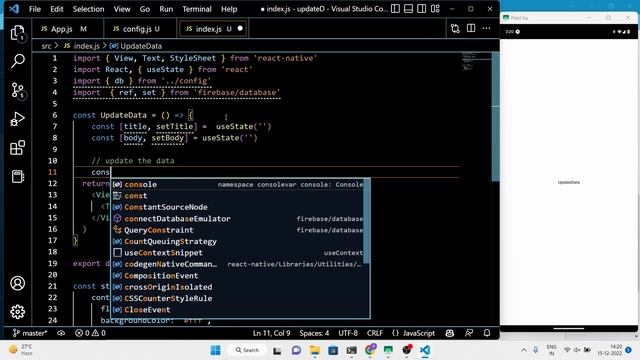Open the Run menu
The image size is (640, 360).
click(166, 9)
